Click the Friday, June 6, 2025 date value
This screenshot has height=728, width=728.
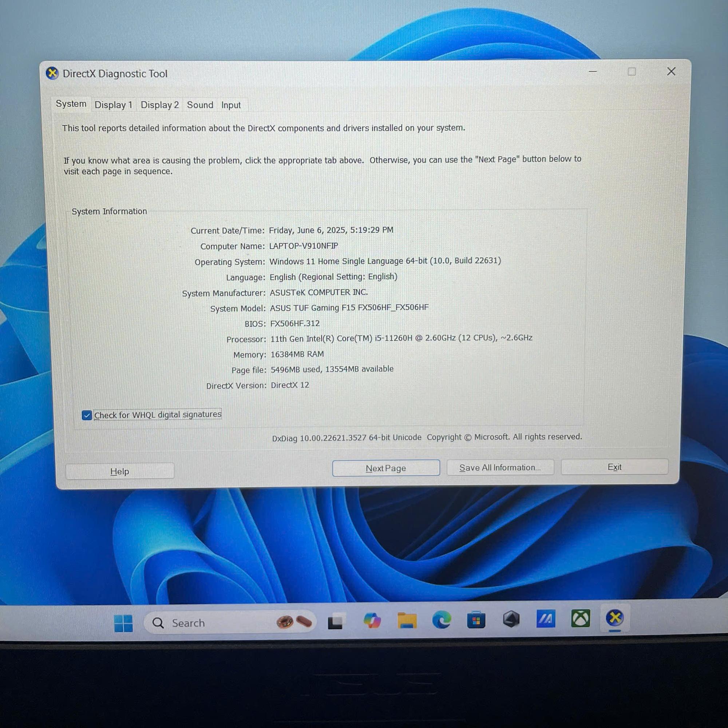pyautogui.click(x=331, y=230)
